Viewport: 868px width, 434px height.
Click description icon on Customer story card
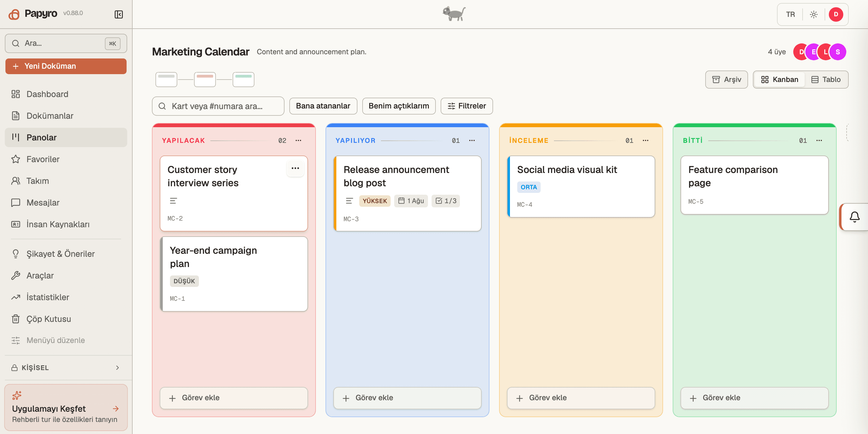coord(173,201)
